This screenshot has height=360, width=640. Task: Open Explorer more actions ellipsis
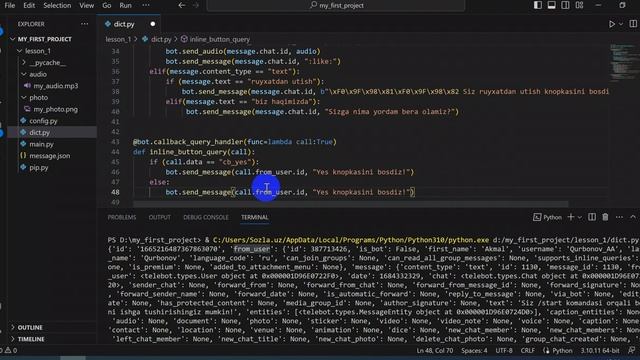[x=84, y=24]
